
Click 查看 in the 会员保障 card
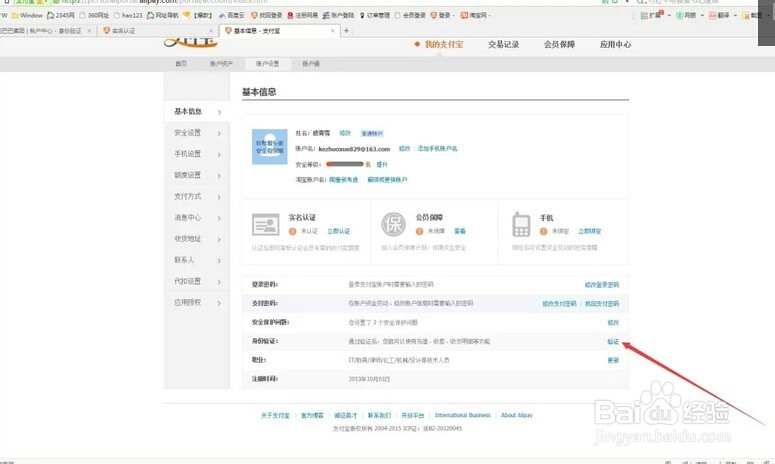(x=460, y=231)
